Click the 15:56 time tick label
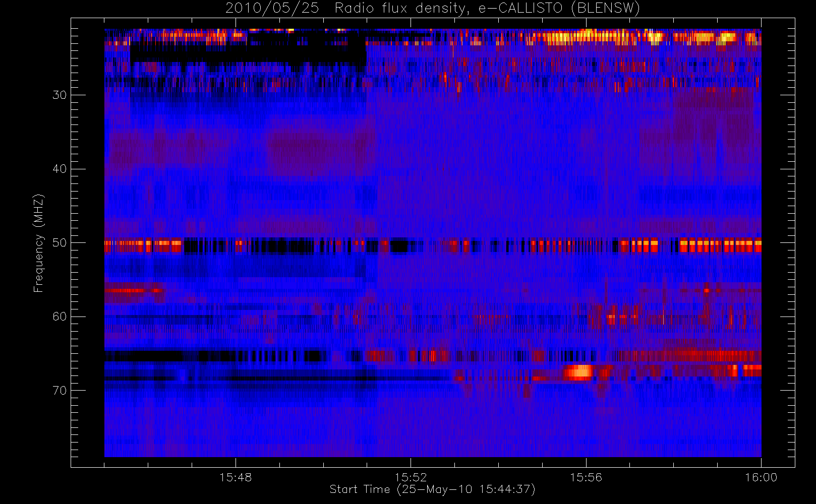Image resolution: width=816 pixels, height=504 pixels. click(586, 477)
